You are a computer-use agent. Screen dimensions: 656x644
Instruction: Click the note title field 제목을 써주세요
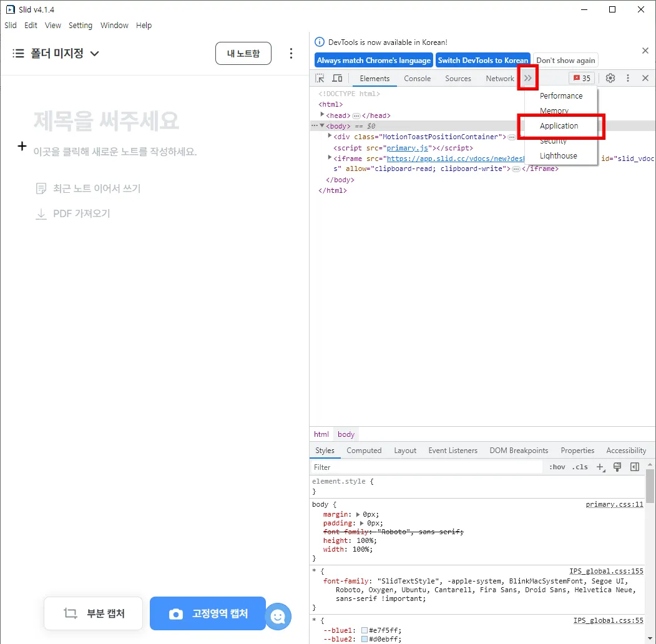point(106,121)
